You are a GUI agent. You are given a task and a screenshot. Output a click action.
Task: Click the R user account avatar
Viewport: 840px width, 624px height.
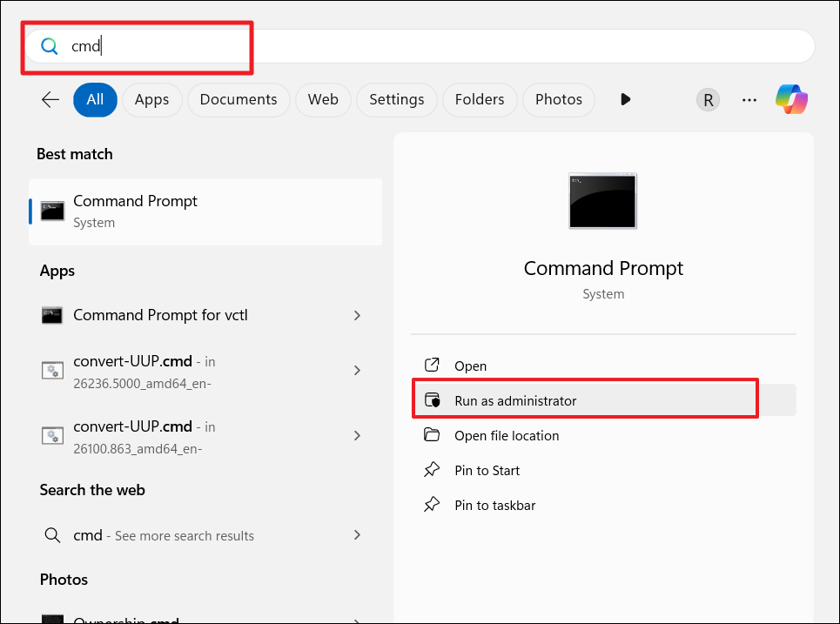click(708, 100)
